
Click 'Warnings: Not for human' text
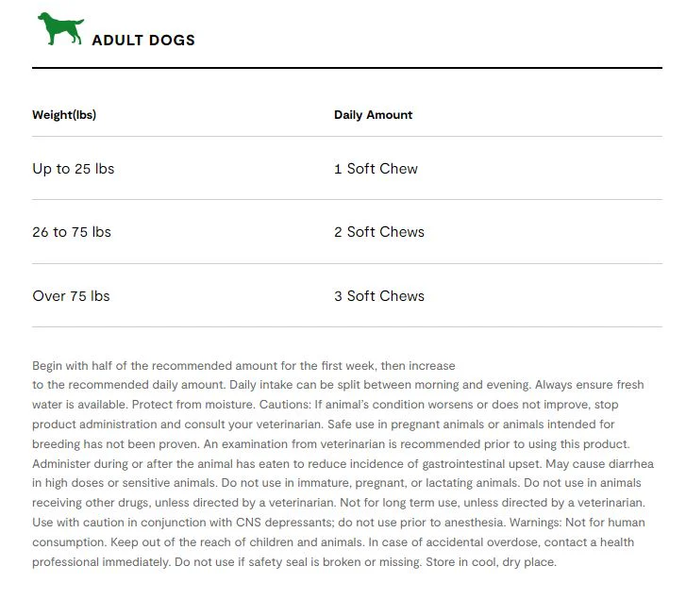point(577,523)
